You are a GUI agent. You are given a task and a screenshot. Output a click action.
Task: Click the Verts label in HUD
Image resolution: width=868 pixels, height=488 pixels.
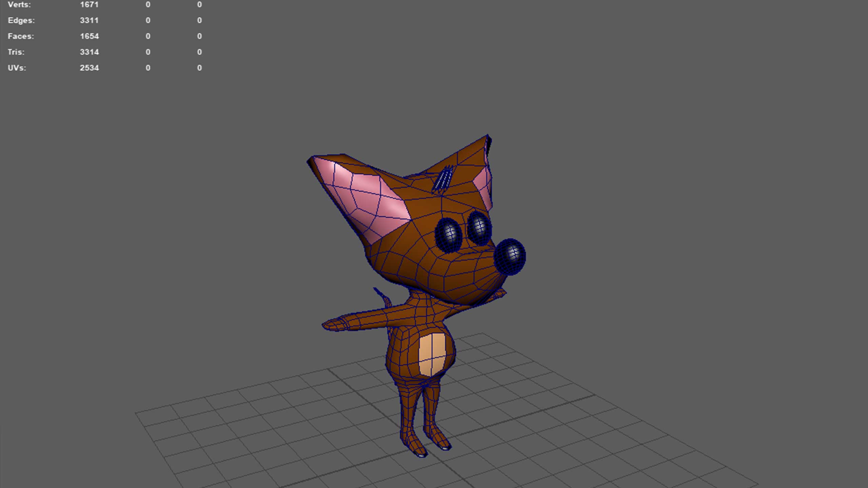tap(19, 5)
